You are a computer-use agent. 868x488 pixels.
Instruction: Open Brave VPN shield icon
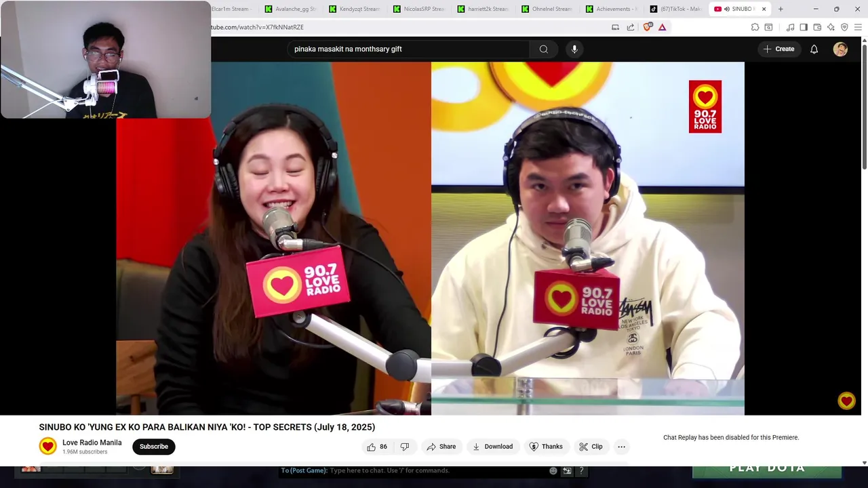(844, 27)
